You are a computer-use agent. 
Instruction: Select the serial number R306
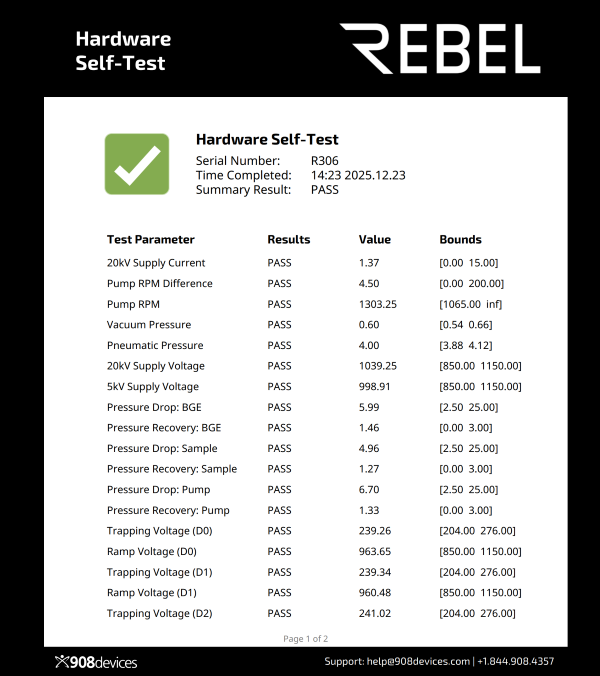323,161
